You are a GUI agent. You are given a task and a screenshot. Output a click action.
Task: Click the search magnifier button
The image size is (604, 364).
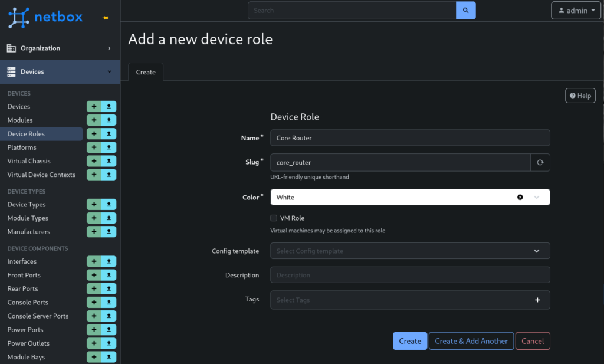point(465,11)
